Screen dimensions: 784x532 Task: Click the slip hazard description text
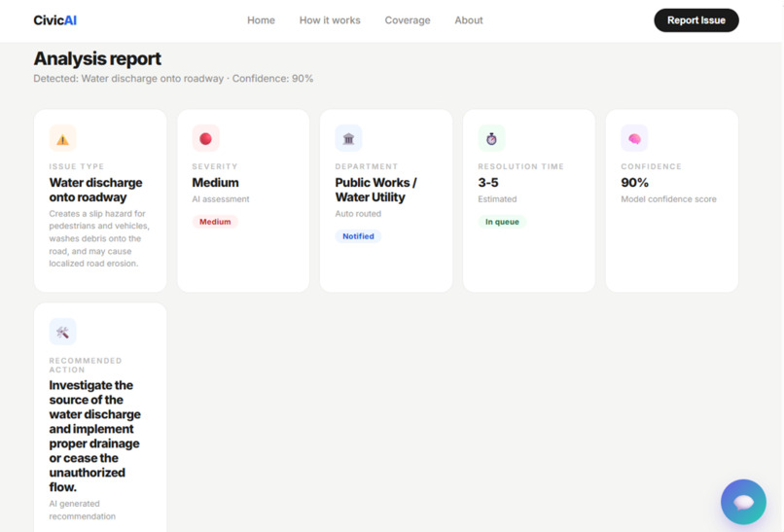pyautogui.click(x=99, y=238)
